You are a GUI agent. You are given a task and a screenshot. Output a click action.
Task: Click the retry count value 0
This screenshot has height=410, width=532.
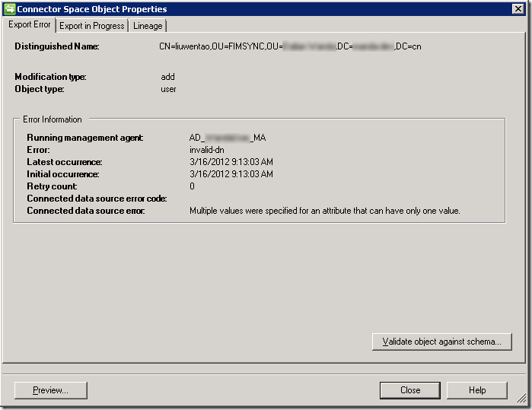tap(192, 186)
